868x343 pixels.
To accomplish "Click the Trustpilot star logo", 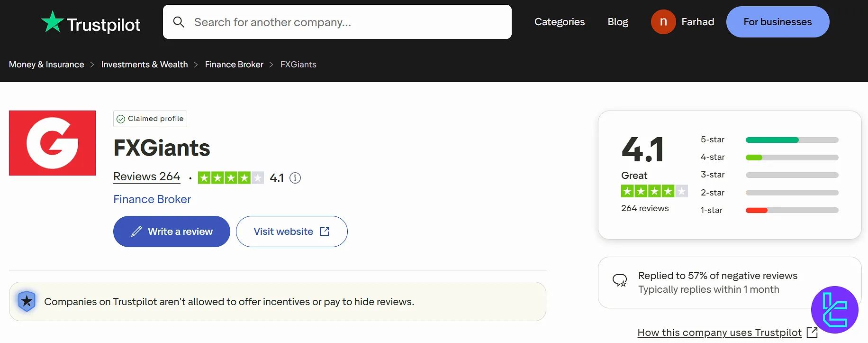I will [52, 22].
